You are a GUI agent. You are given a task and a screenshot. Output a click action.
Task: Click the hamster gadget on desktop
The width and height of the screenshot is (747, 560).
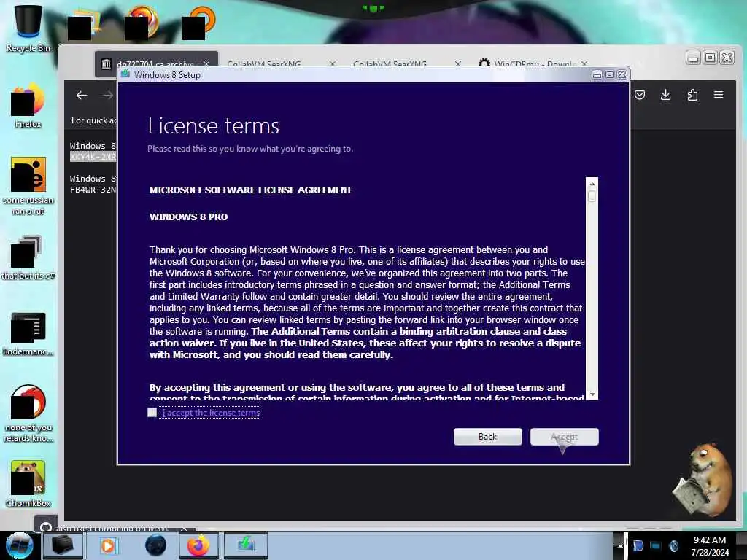click(704, 480)
